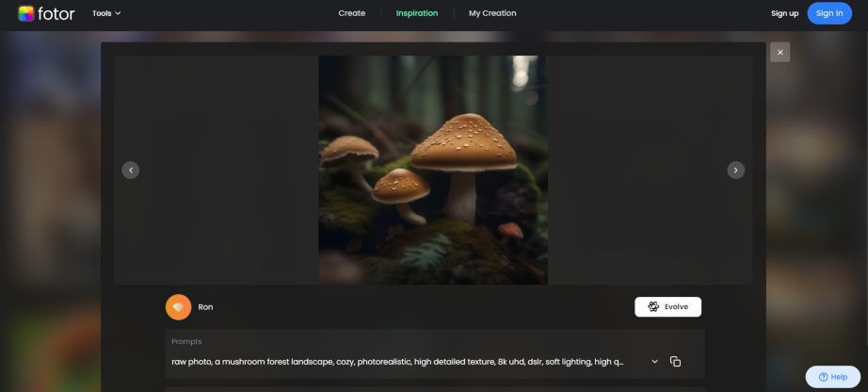868x392 pixels.
Task: Click the fotor wordmark text
Action: point(56,13)
